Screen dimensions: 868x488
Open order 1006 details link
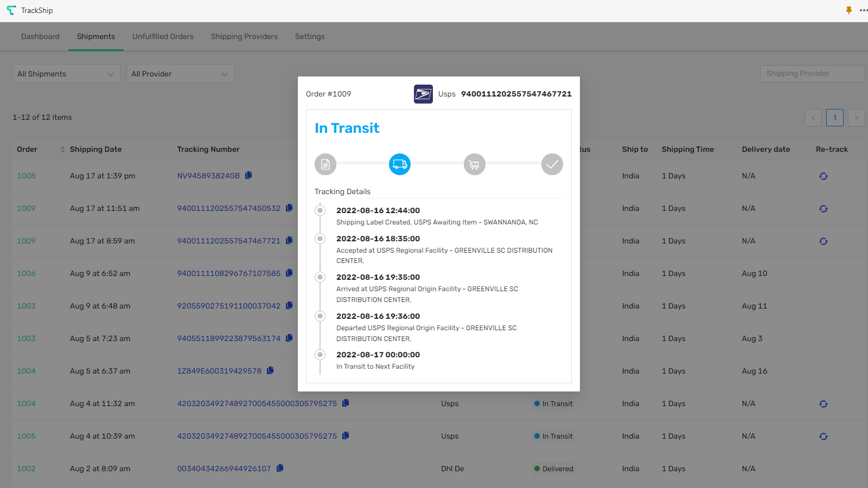[x=26, y=273]
